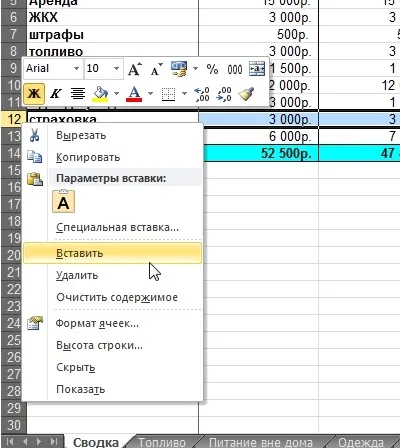The image size is (400, 448).
Task: Decrease decimal places
Action: pyautogui.click(x=224, y=94)
